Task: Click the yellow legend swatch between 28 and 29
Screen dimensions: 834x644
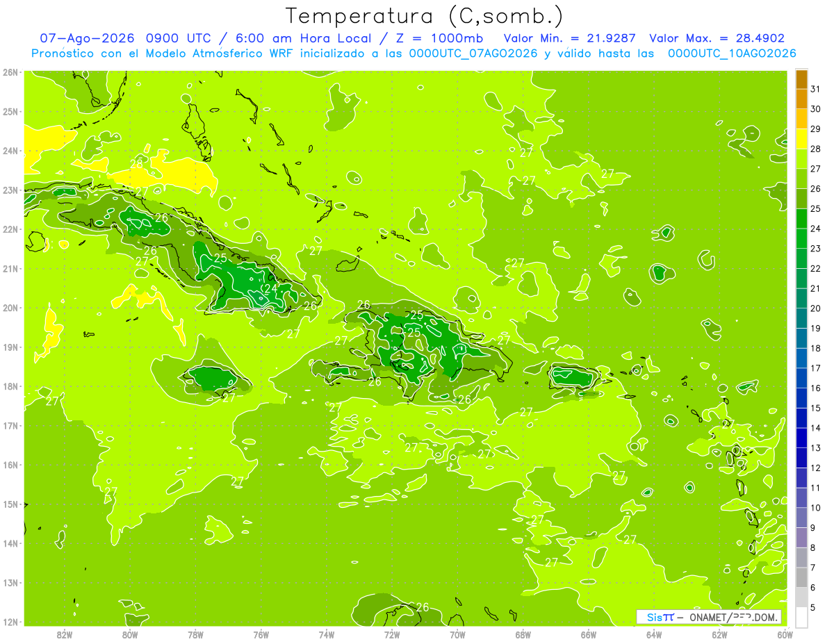Action: (x=801, y=138)
